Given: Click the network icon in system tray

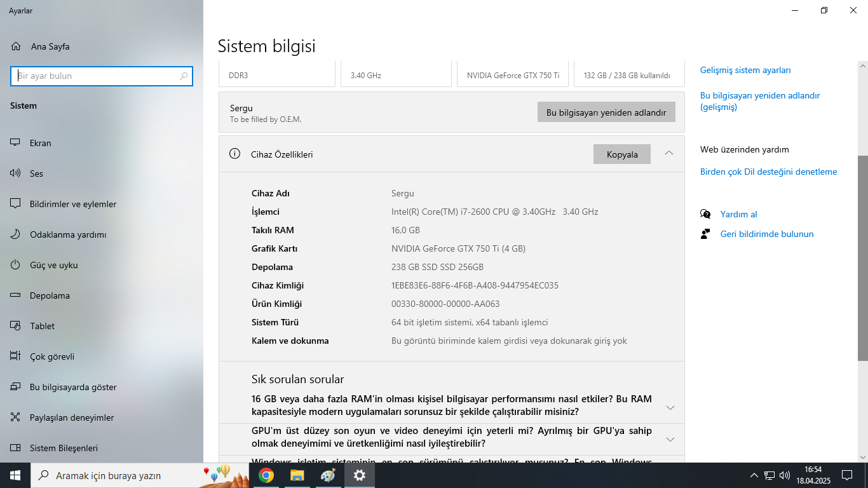Looking at the screenshot, I should [x=770, y=475].
